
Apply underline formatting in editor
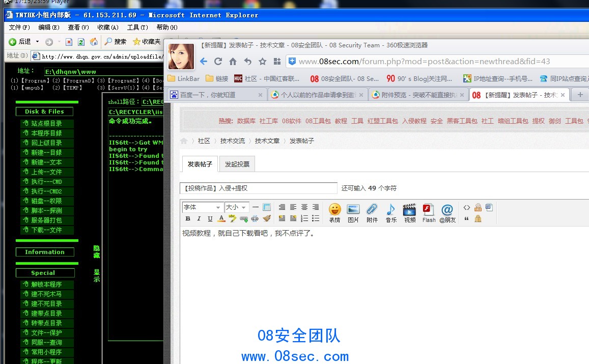(210, 218)
